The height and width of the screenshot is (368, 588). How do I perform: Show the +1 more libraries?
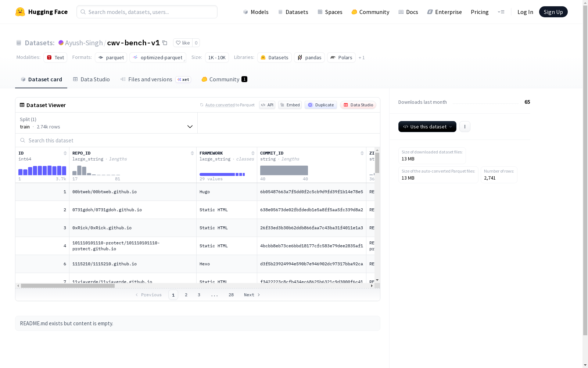362,57
